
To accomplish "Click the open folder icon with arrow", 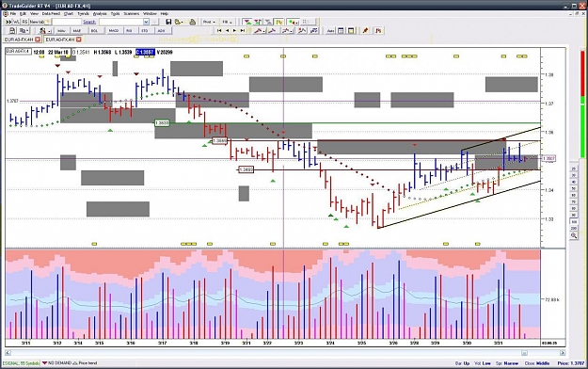I will coord(179,22).
